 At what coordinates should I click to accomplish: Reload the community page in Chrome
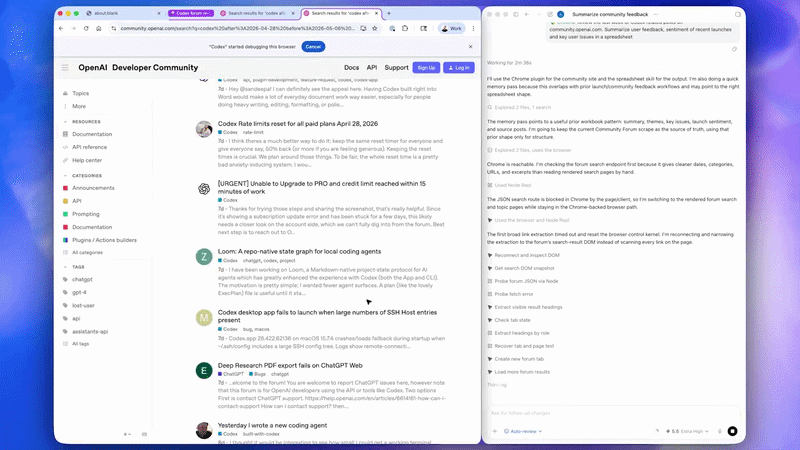click(x=86, y=29)
